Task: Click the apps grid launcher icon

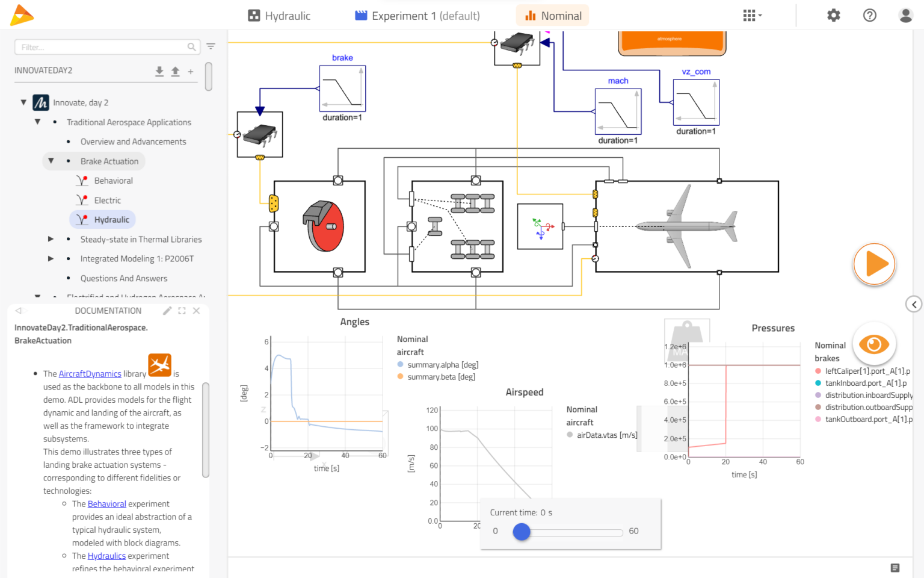Action: coord(750,15)
